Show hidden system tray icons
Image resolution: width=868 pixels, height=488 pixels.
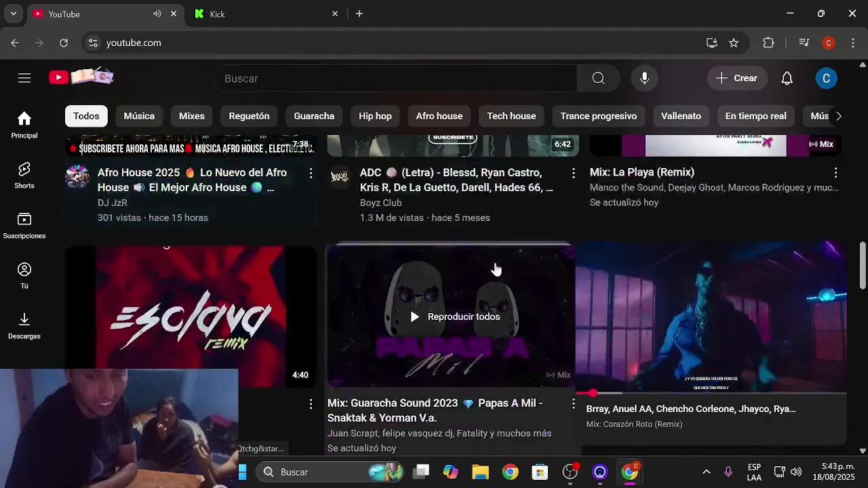click(706, 472)
